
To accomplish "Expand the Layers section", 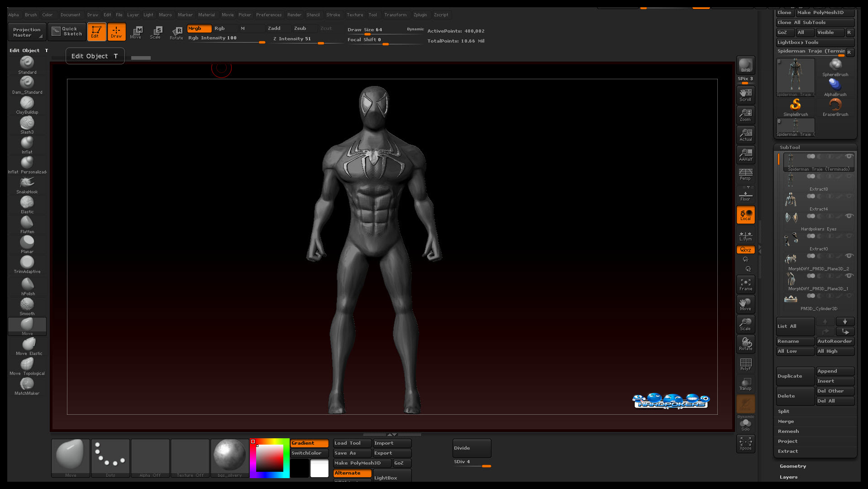I will pyautogui.click(x=788, y=477).
